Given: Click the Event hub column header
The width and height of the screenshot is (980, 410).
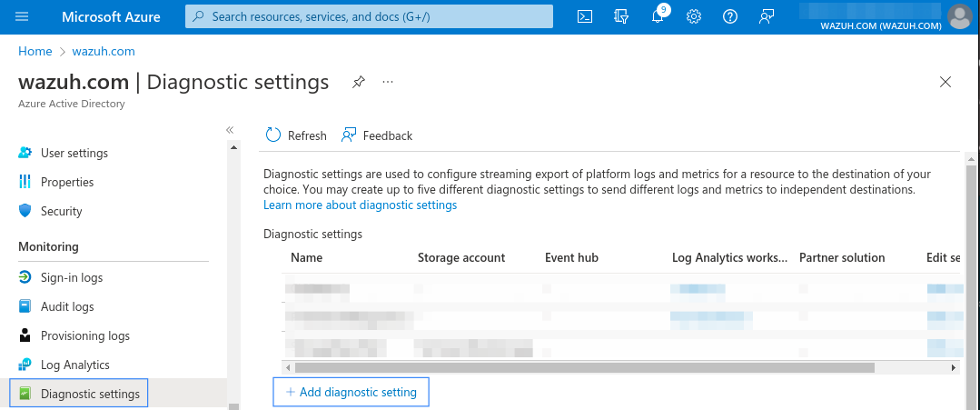Looking at the screenshot, I should [x=572, y=258].
